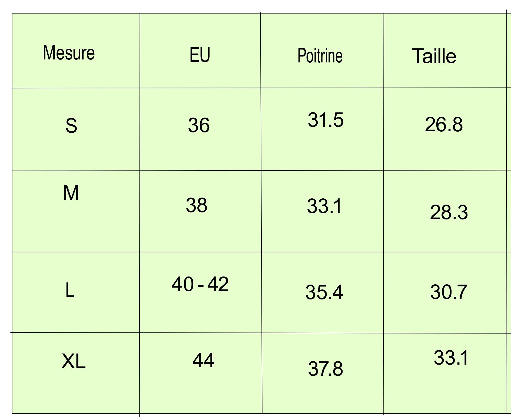The width and height of the screenshot is (511, 420).
Task: Select the XL size row label
Action: tap(73, 361)
